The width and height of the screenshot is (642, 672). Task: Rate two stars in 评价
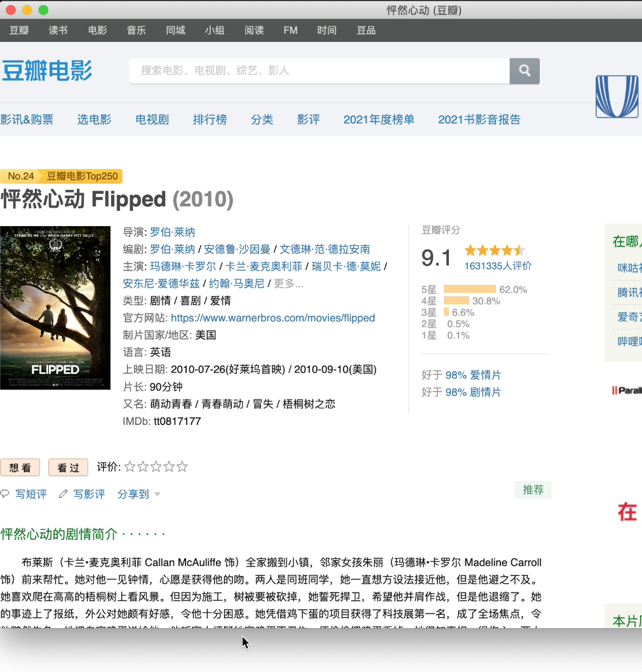pyautogui.click(x=143, y=467)
